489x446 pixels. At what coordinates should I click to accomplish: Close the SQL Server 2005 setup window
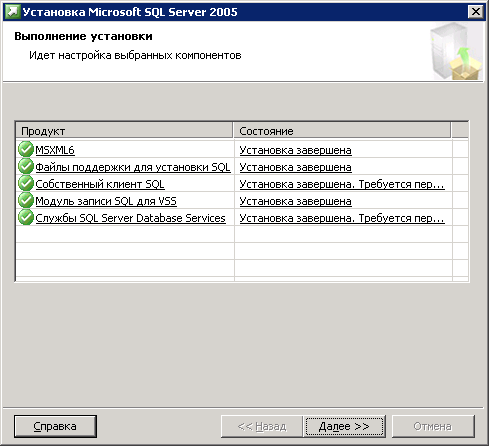[x=476, y=12]
